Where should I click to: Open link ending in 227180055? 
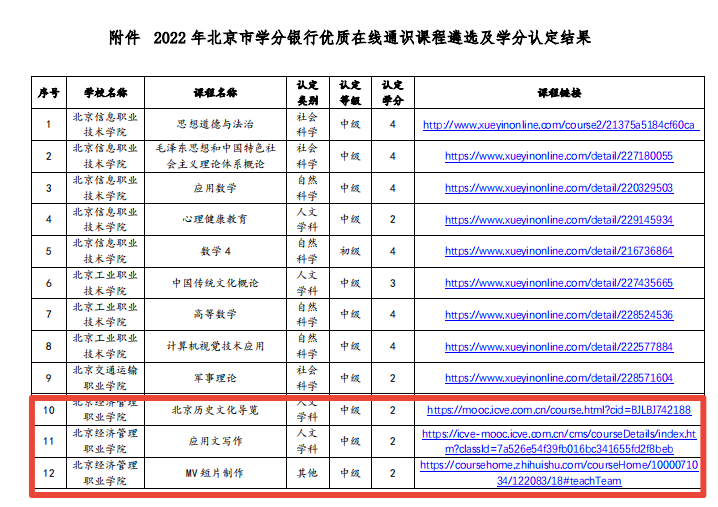559,156
